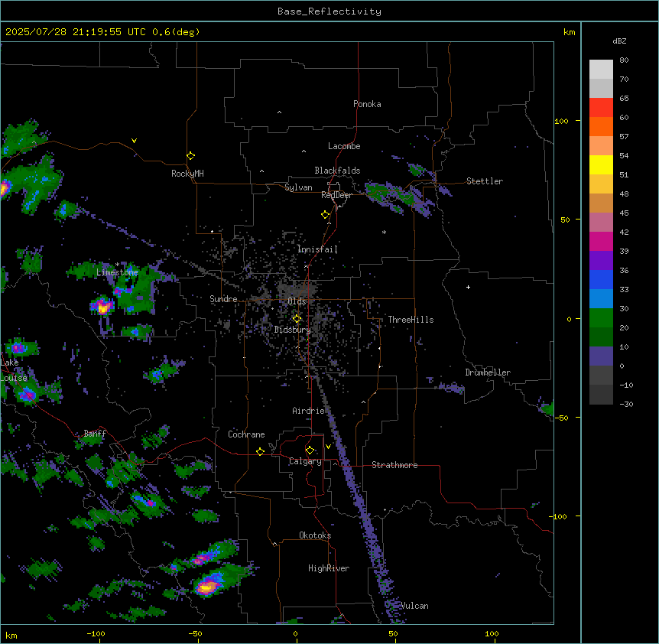The width and height of the screenshot is (659, 644).
Task: Select the ThreeHills label
Action: (x=411, y=320)
